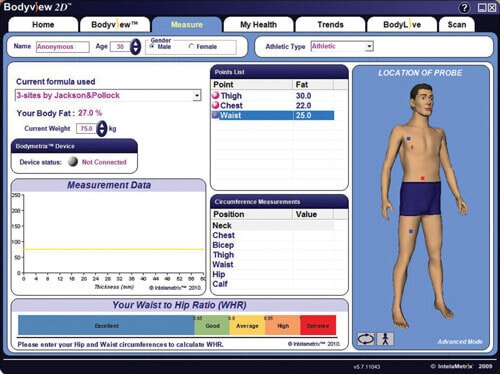
Task: Click the Advanced Mode link
Action: (460, 342)
